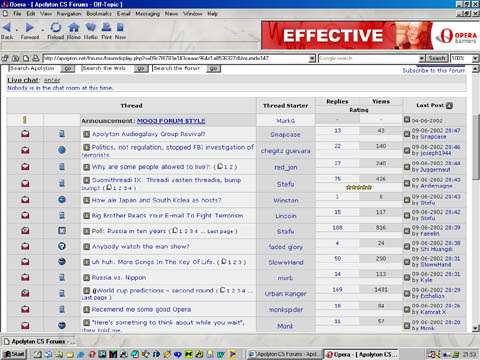Open the Navigation menu

point(69,14)
